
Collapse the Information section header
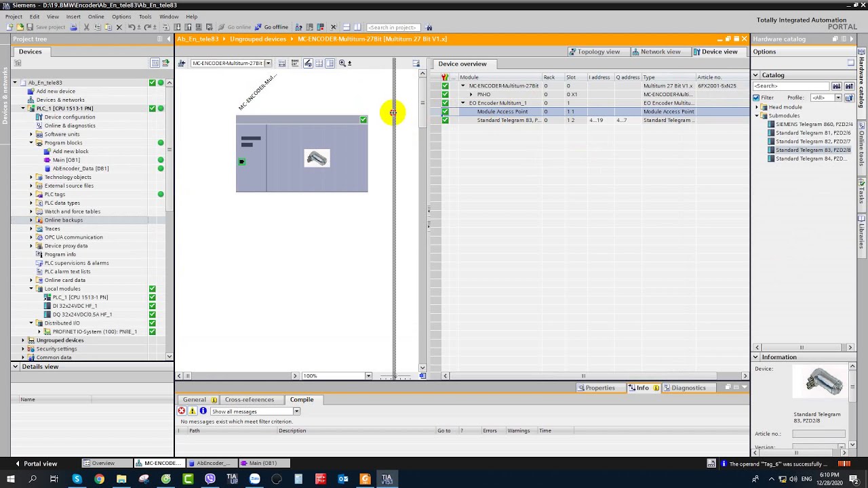(x=755, y=357)
